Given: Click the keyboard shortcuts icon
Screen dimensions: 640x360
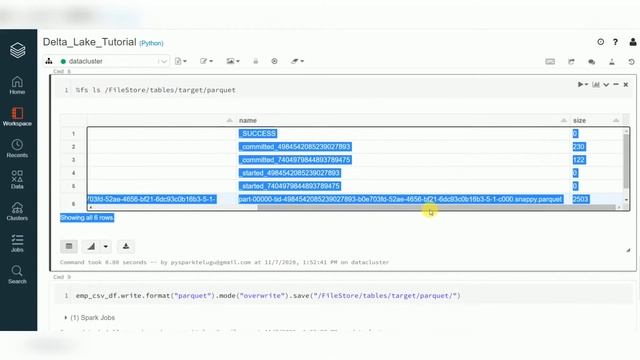Looking at the screenshot, I should [550, 62].
